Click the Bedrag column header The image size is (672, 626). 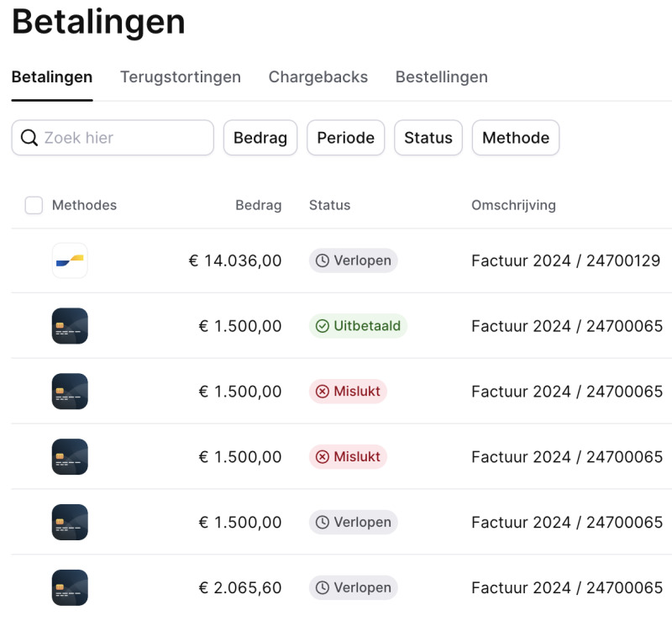pos(258,205)
